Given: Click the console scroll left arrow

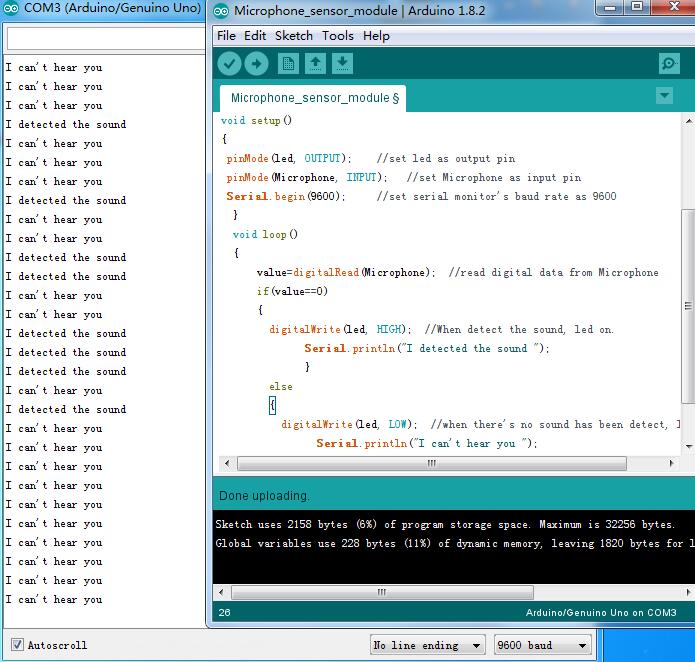Looking at the screenshot, I should (221, 592).
